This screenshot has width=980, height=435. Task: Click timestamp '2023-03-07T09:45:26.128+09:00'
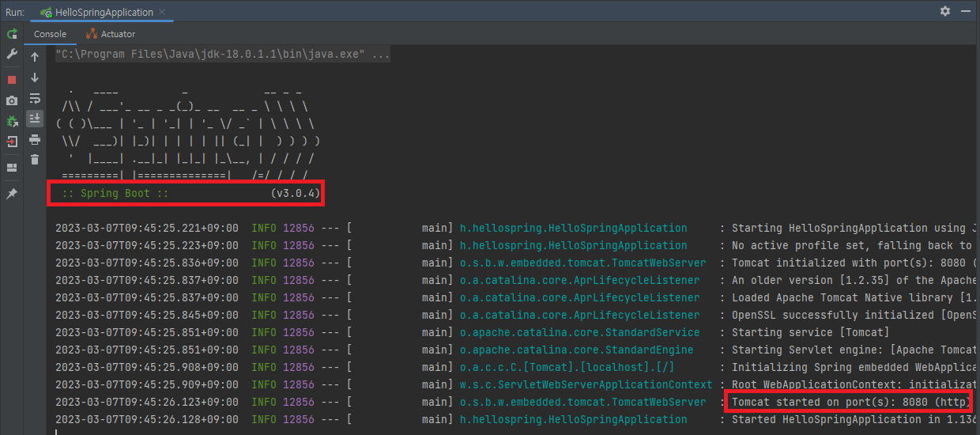click(147, 419)
